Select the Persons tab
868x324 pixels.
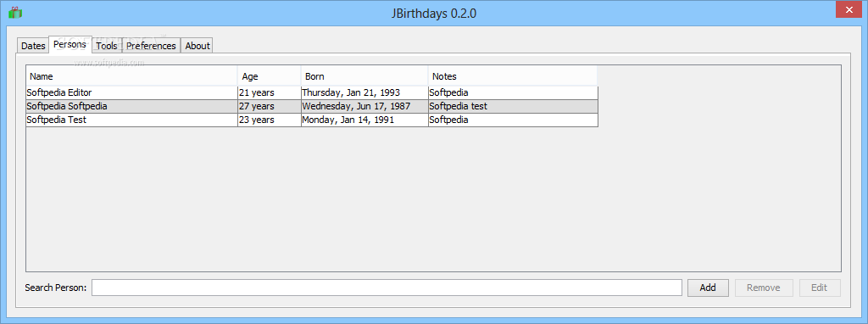tap(70, 44)
